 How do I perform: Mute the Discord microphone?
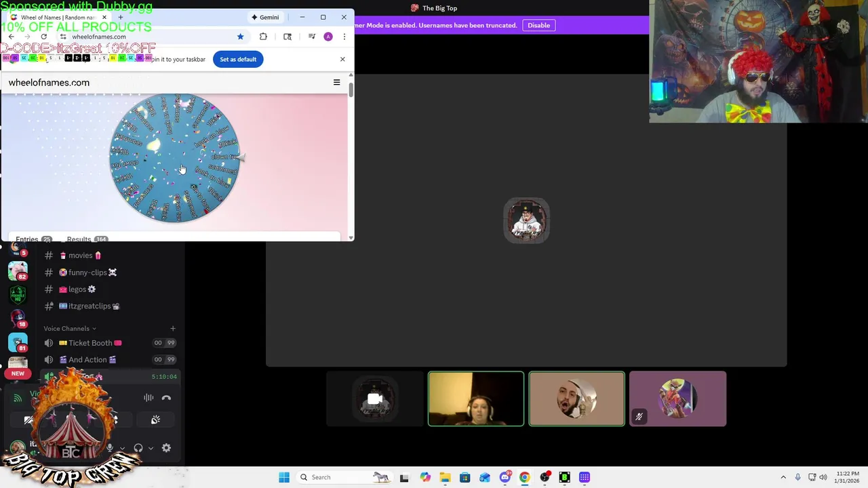109,448
